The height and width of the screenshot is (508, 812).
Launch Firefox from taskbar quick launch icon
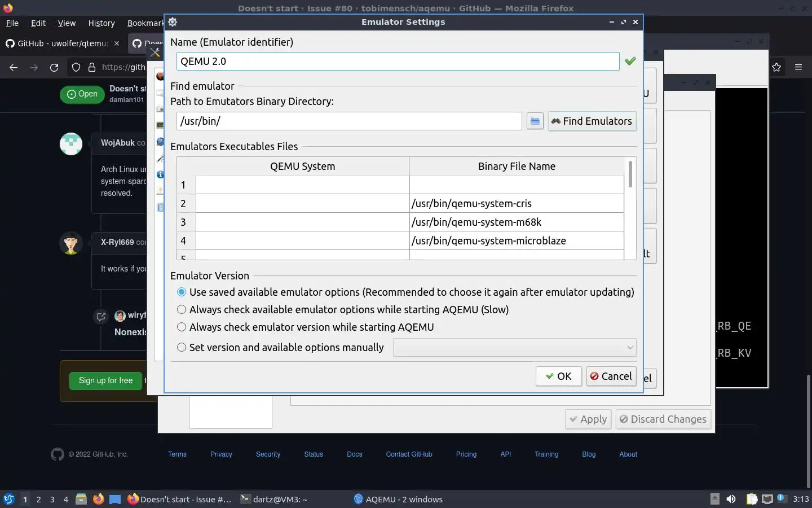(98, 499)
